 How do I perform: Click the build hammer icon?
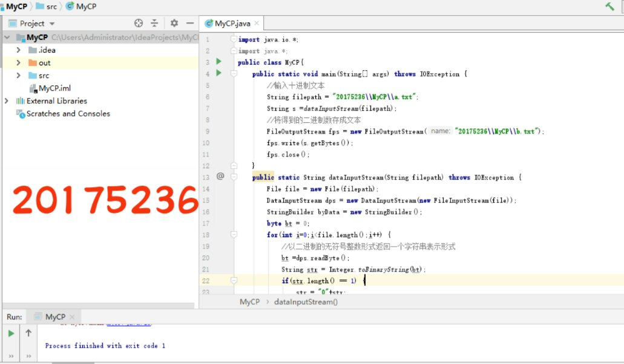point(609,6)
